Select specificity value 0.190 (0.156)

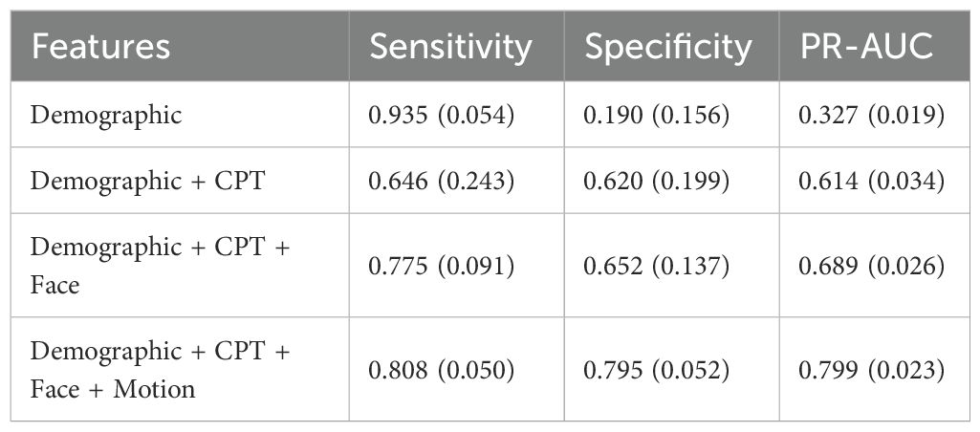point(657,116)
